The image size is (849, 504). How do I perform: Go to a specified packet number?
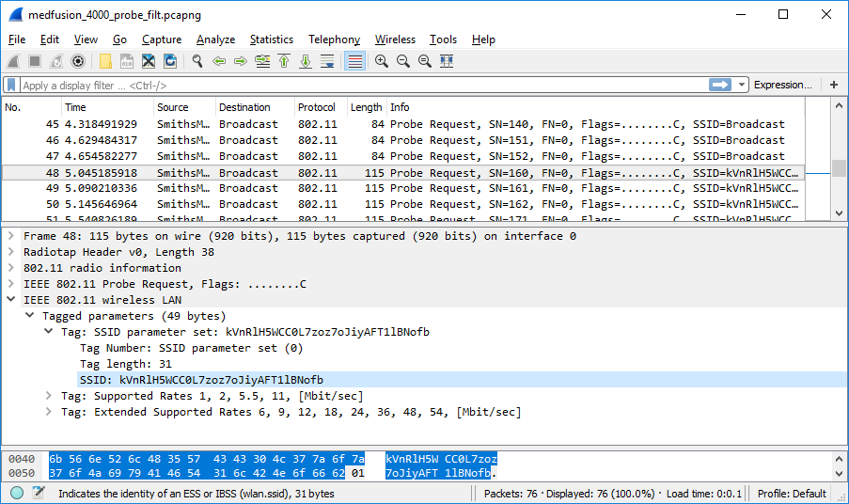click(262, 61)
